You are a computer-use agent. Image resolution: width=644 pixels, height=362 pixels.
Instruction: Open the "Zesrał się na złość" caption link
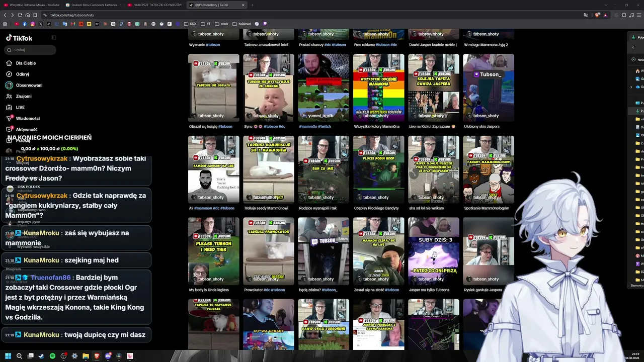(x=369, y=290)
